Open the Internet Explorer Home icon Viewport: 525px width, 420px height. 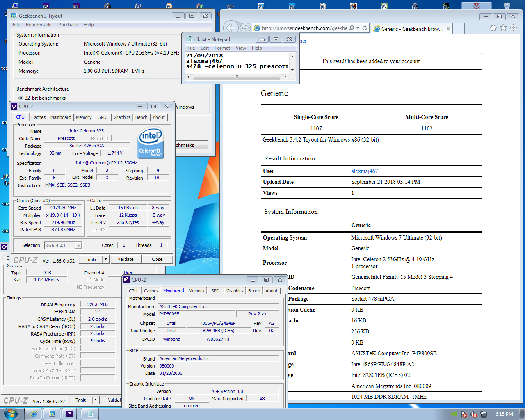point(493,28)
